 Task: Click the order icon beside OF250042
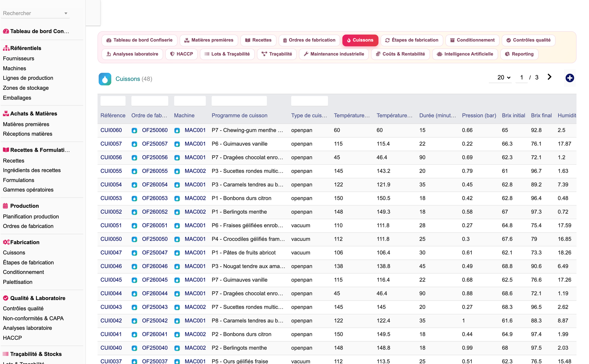point(134,321)
